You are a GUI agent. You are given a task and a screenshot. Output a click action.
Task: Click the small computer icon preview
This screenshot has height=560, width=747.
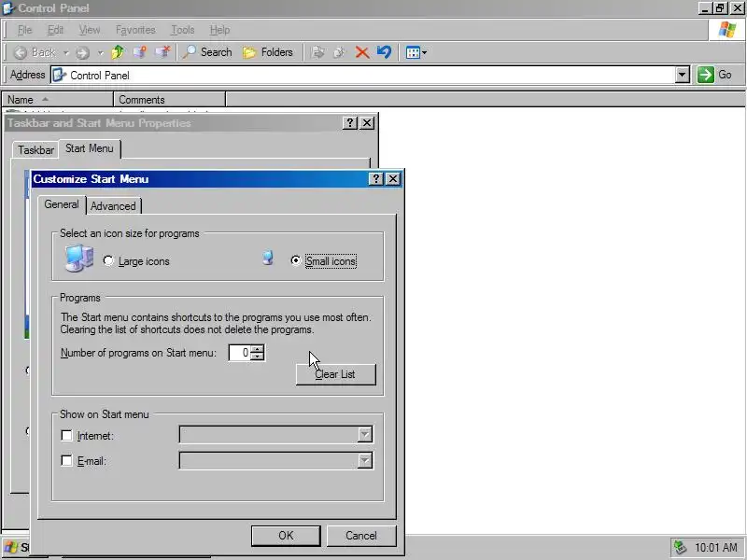[x=268, y=258]
